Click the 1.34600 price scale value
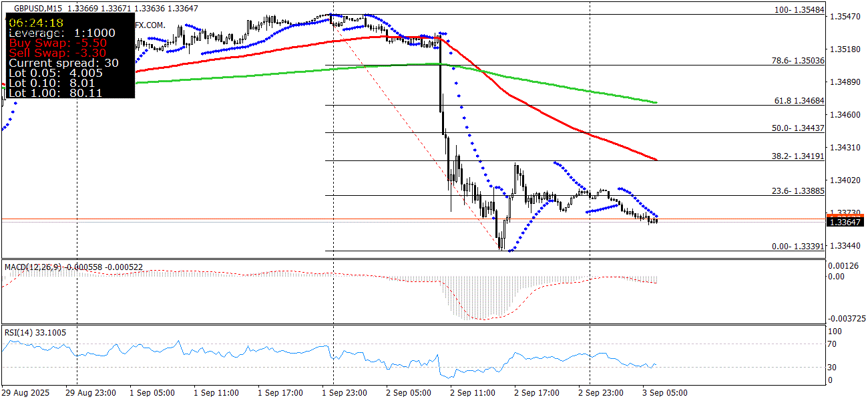Image resolution: width=868 pixels, height=401 pixels. coord(844,114)
